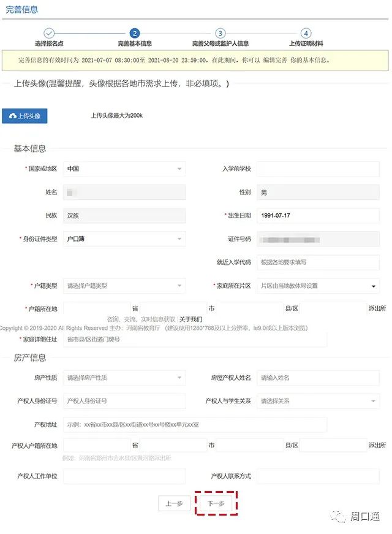392x534 pixels.
Task: Expand the 家庭所在片区 dropdown
Action: pos(317,286)
